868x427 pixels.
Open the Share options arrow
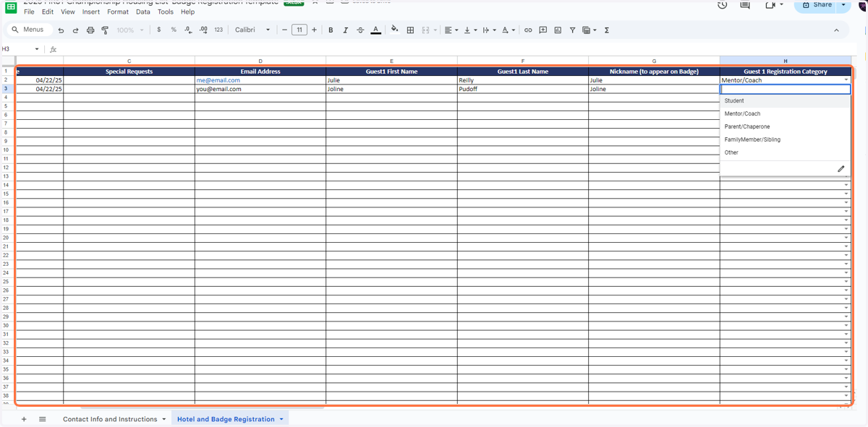(x=844, y=5)
